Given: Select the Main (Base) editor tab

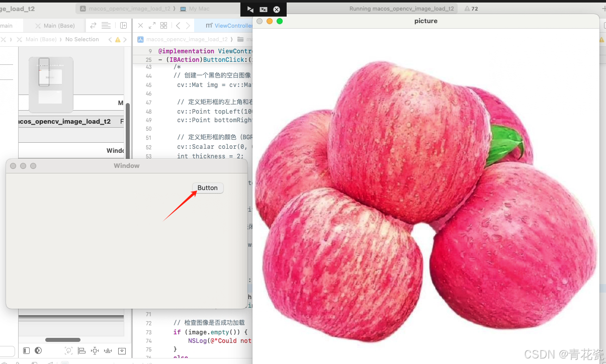Looking at the screenshot, I should [x=55, y=26].
